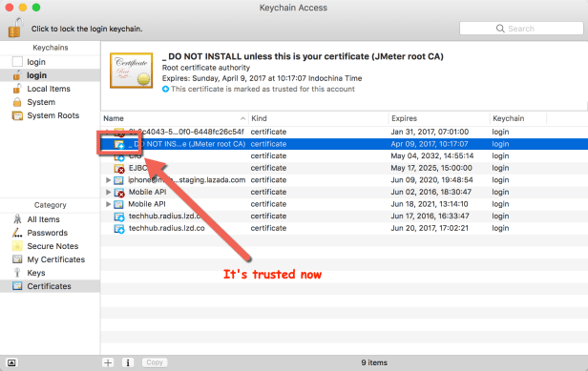Click expiry date Jan 31, 2017, 07:01:00
The height and width of the screenshot is (371, 588).
pos(430,132)
